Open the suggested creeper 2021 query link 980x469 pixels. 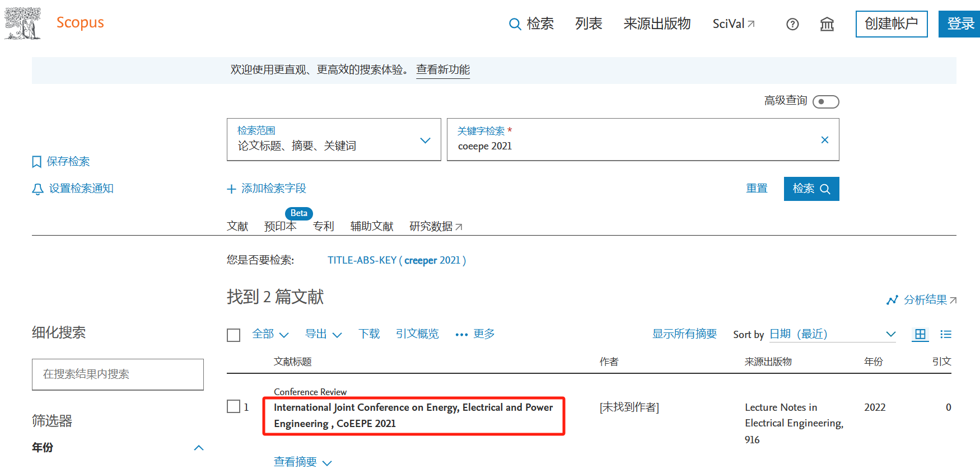coord(396,260)
